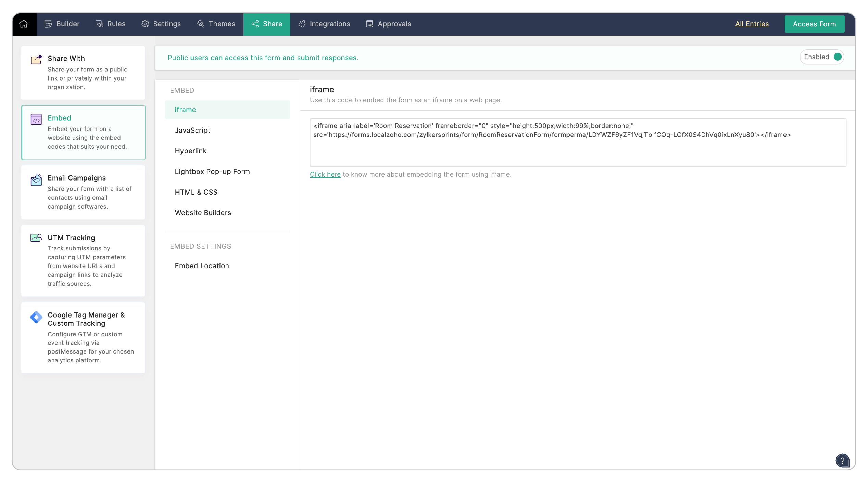
Task: Follow the Click here iframe help link
Action: tap(325, 174)
